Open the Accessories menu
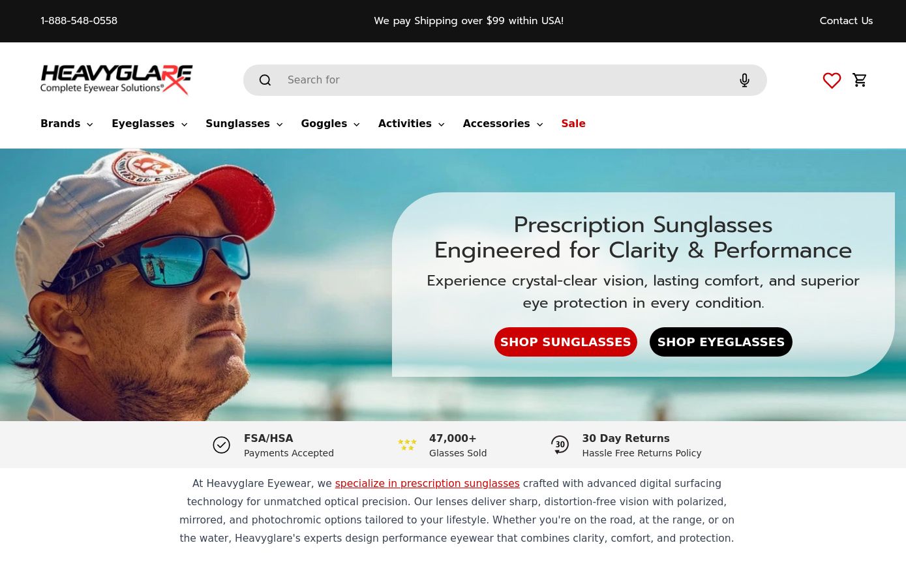Viewport: 906px width, 588px height. (x=503, y=124)
